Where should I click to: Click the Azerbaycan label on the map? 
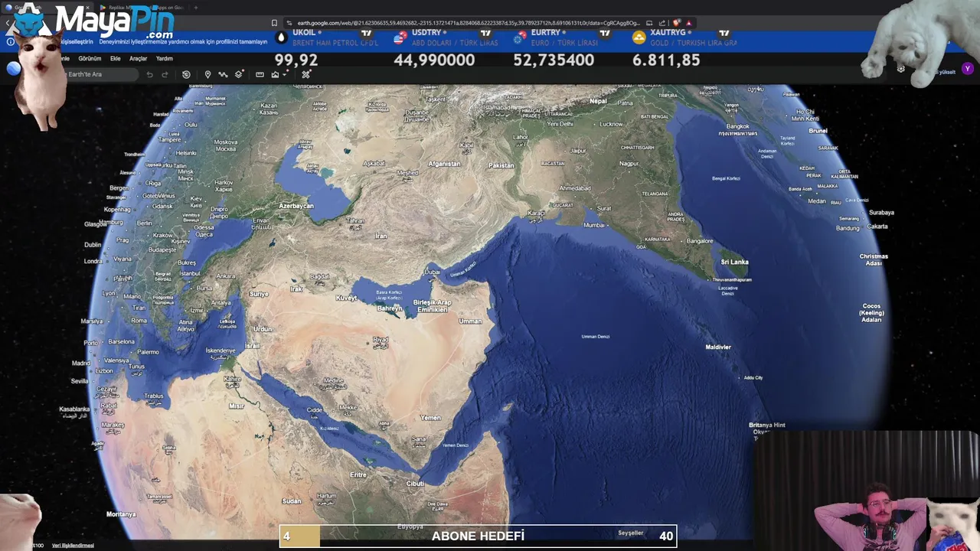click(x=296, y=206)
